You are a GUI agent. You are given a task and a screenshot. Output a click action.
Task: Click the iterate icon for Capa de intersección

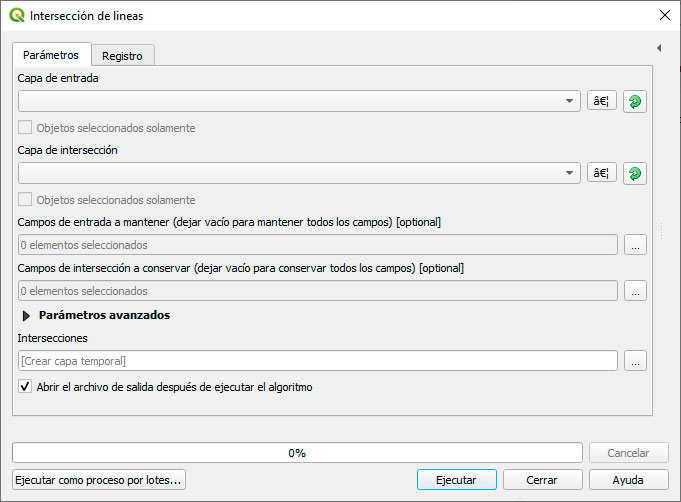click(x=635, y=174)
